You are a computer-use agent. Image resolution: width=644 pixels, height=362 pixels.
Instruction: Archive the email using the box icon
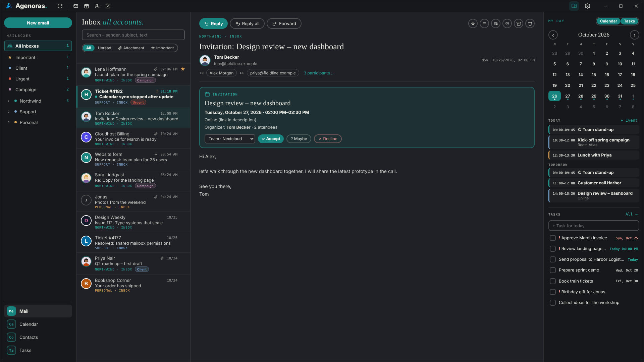coord(519,24)
